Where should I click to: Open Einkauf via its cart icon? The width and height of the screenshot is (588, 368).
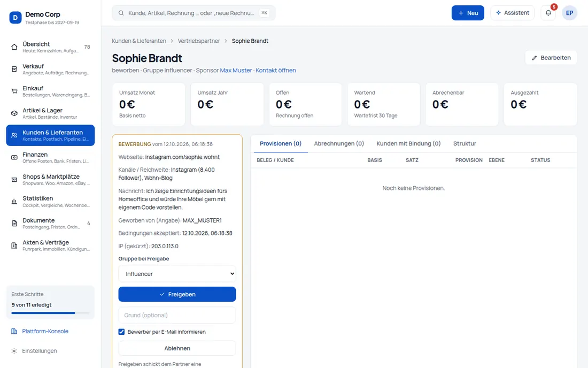14,91
